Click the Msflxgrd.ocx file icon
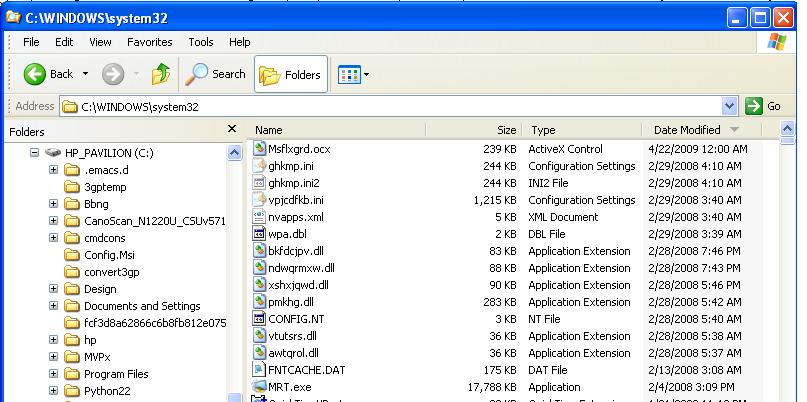 259,149
